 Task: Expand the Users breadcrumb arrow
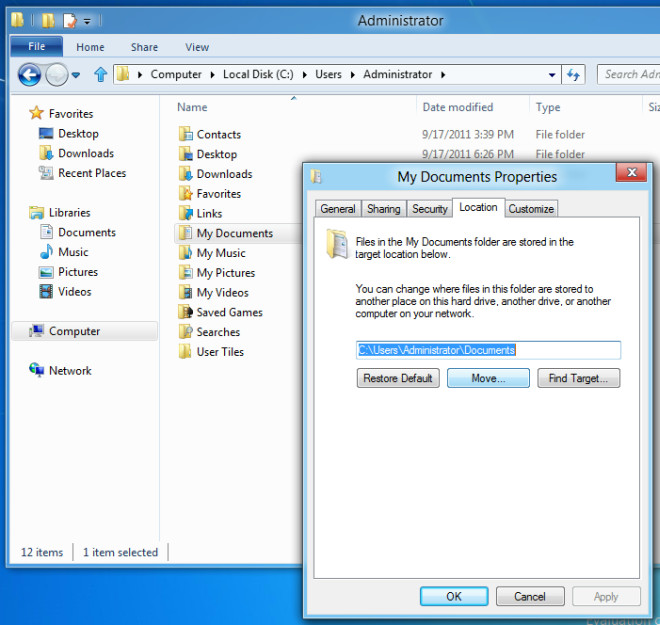353,75
